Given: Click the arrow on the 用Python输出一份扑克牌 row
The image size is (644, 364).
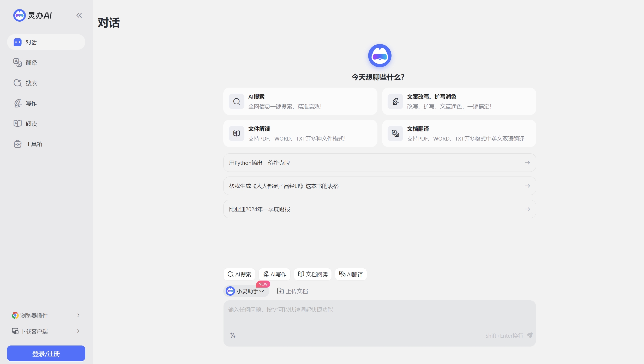Looking at the screenshot, I should (x=527, y=163).
